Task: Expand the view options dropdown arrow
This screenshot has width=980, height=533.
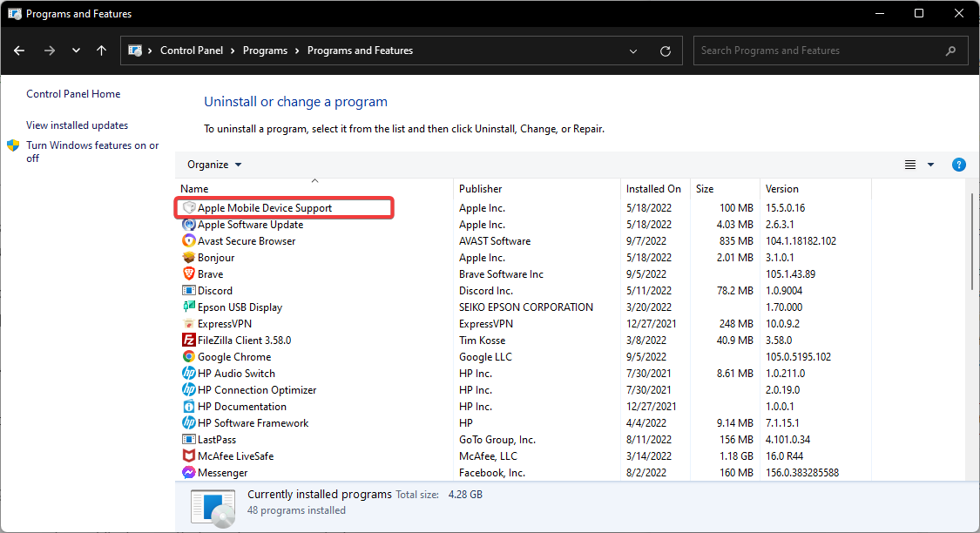Action: pyautogui.click(x=930, y=165)
